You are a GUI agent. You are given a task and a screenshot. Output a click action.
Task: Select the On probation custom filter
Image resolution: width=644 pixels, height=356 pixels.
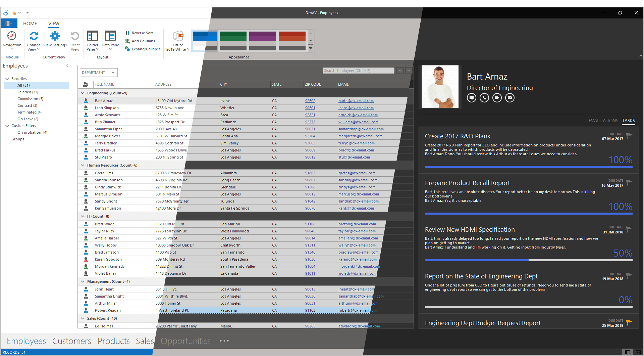(x=32, y=132)
